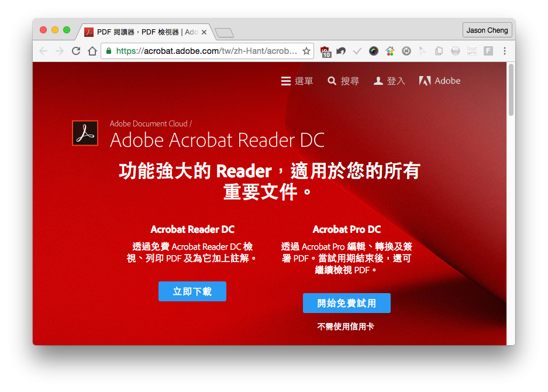
Task: Minimize the window with the yellow button
Action: [x=55, y=30]
